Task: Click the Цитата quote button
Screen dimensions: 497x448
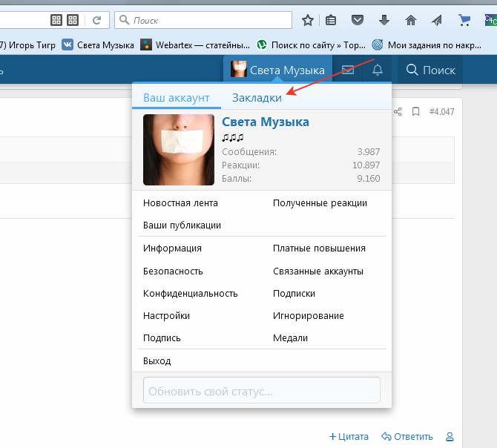Action: (x=349, y=437)
